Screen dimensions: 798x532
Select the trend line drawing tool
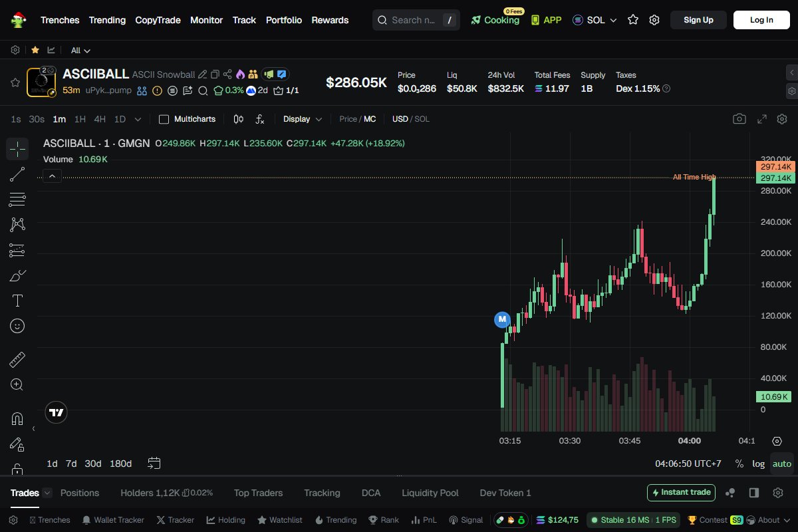(x=17, y=174)
